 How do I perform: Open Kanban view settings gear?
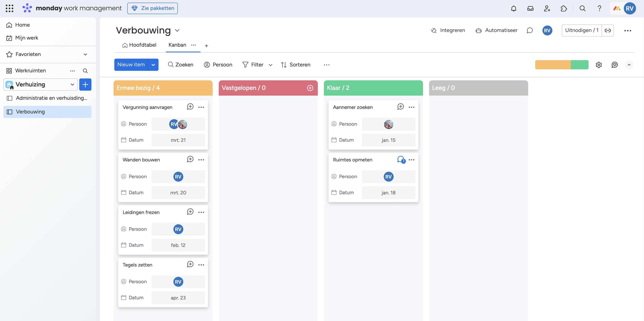pyautogui.click(x=598, y=65)
